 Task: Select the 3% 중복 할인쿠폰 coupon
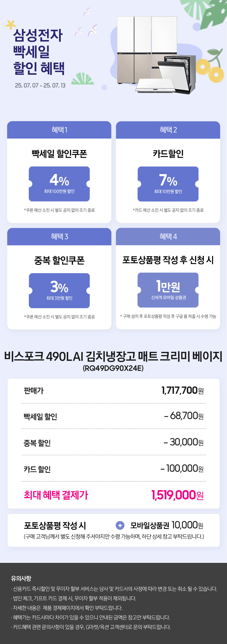59,291
